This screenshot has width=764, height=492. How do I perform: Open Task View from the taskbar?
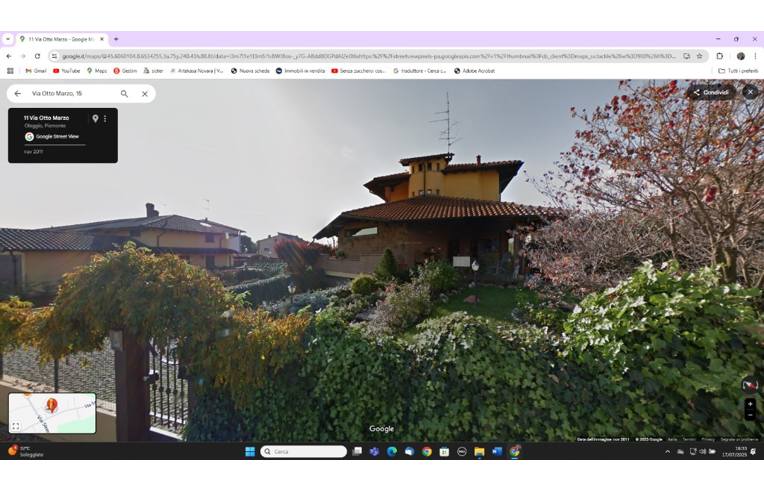tap(357, 452)
